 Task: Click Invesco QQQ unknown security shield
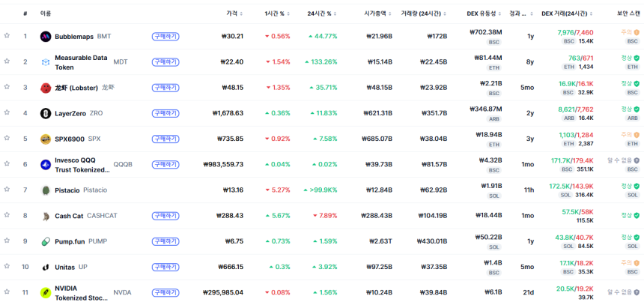[x=637, y=160]
